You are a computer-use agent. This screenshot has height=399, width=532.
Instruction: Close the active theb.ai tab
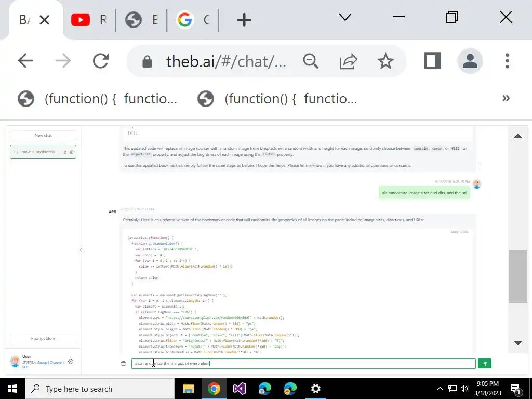45,20
